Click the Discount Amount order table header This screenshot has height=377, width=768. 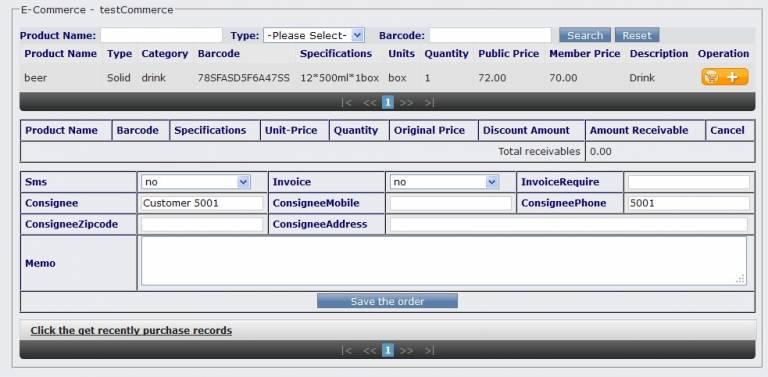[x=526, y=130]
